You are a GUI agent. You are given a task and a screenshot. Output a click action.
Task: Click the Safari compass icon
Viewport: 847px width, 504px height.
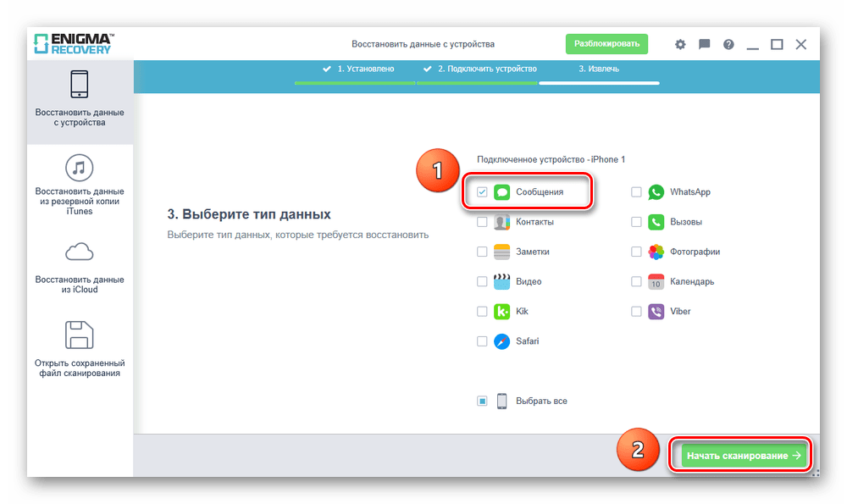tap(501, 341)
